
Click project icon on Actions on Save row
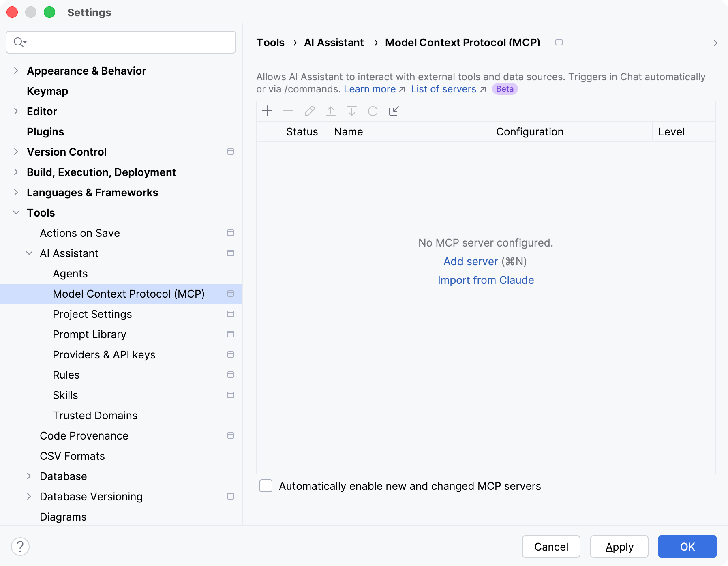(x=231, y=233)
